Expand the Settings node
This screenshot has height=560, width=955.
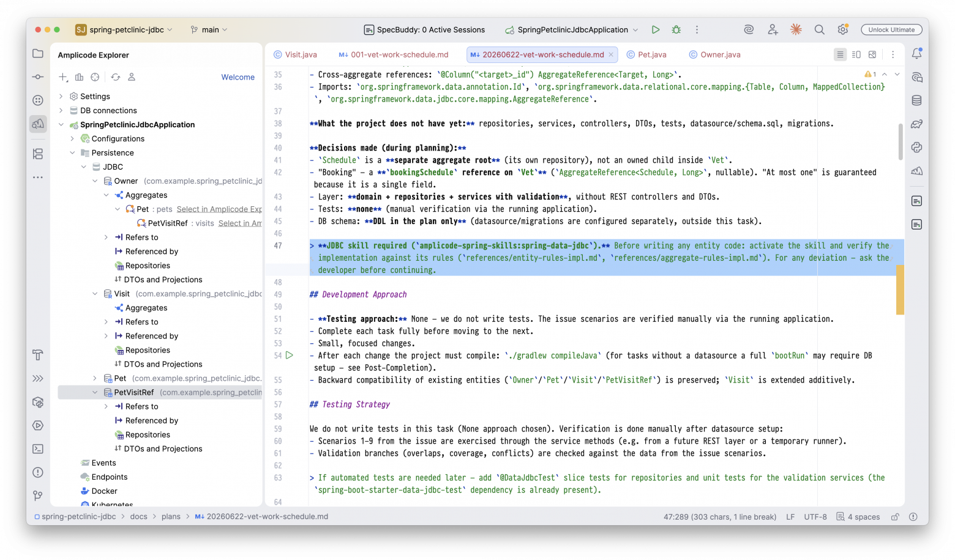click(x=61, y=96)
